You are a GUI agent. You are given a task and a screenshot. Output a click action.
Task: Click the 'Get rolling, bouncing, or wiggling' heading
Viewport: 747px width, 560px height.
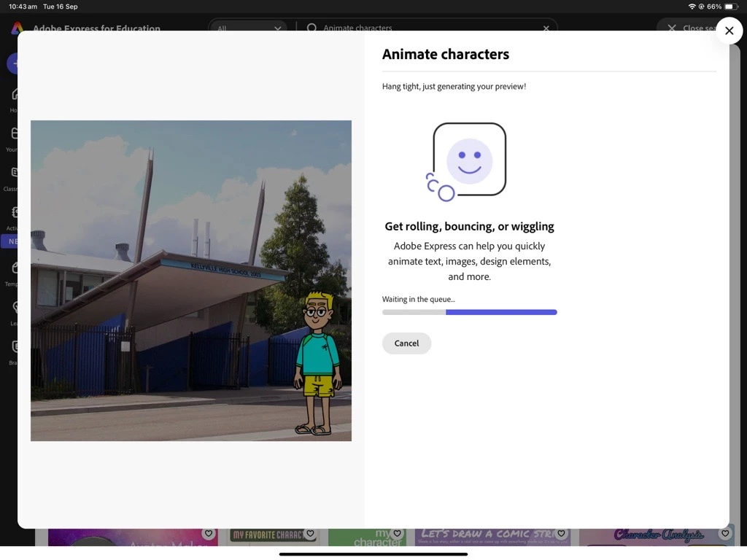coord(469,227)
